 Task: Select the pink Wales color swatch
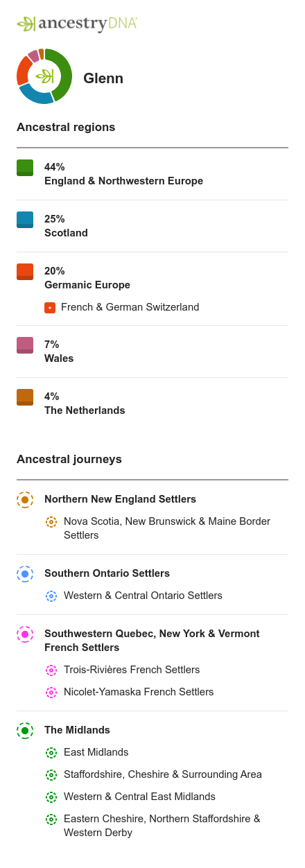pos(25,345)
